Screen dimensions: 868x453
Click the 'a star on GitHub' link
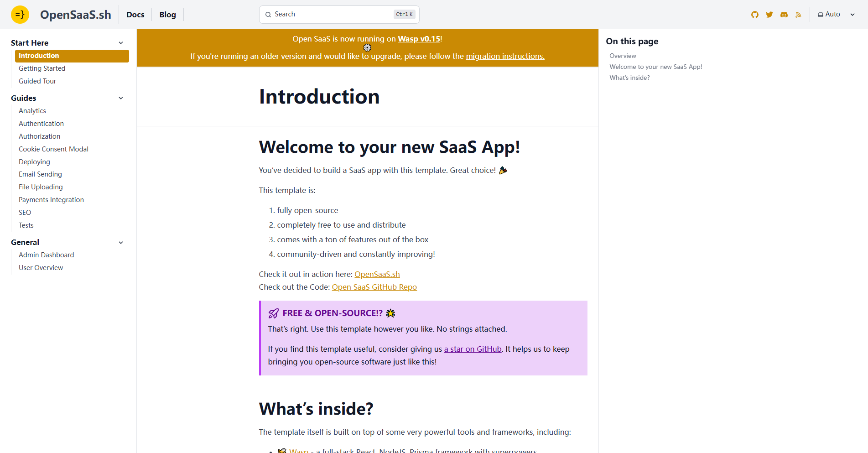click(473, 349)
